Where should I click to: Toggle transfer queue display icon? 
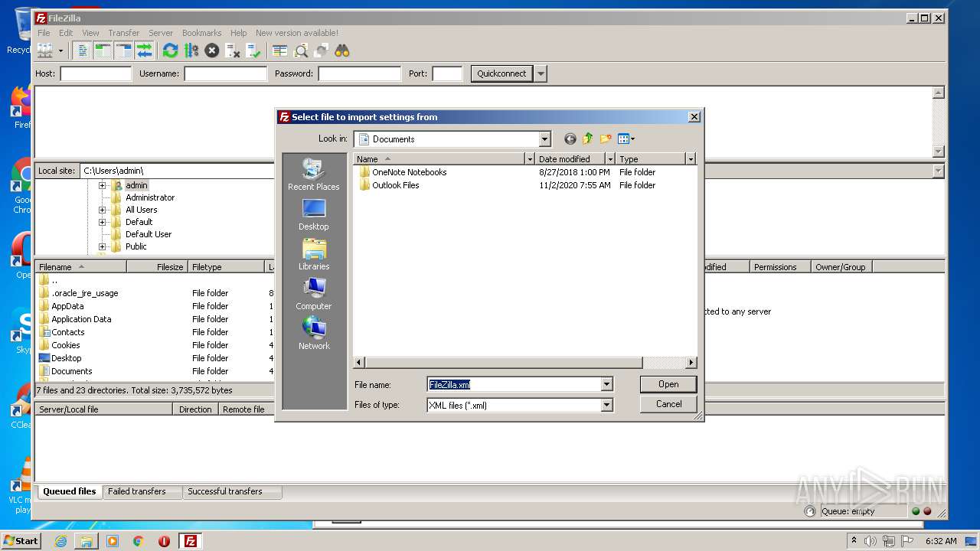point(145,51)
